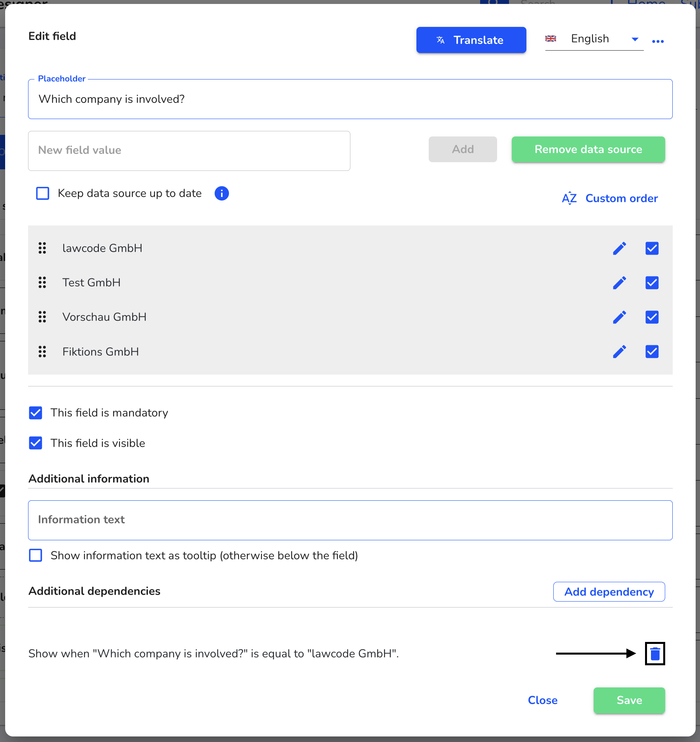Image resolution: width=700 pixels, height=742 pixels.
Task: Change sorting via Custom order
Action: (x=610, y=198)
